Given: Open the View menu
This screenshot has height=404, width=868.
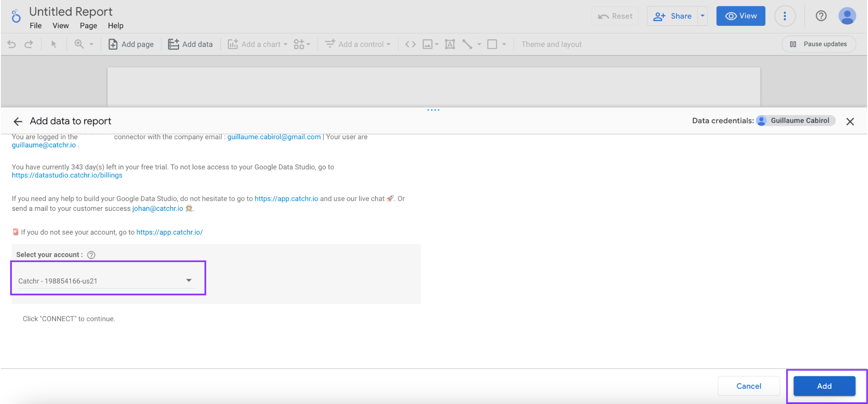Looking at the screenshot, I should click(x=61, y=25).
